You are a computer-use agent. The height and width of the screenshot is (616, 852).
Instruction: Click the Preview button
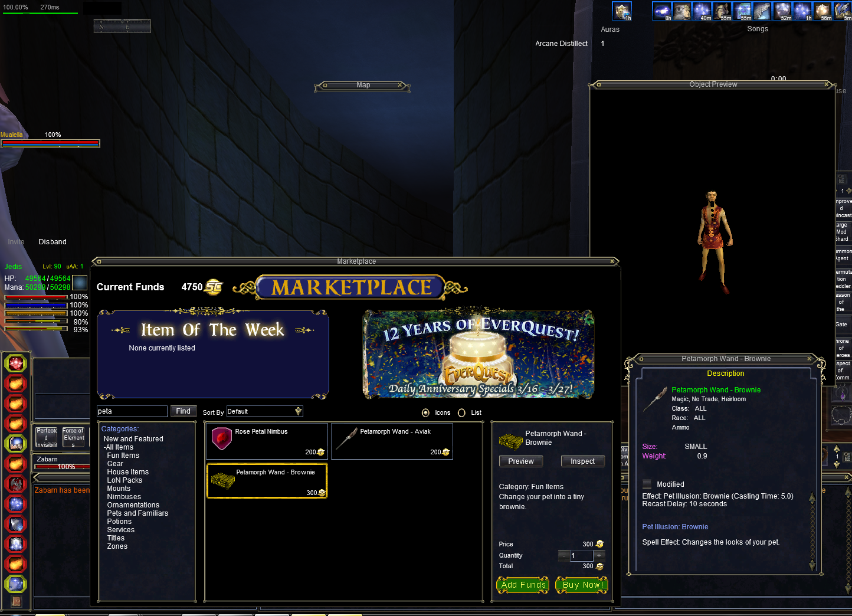click(521, 461)
